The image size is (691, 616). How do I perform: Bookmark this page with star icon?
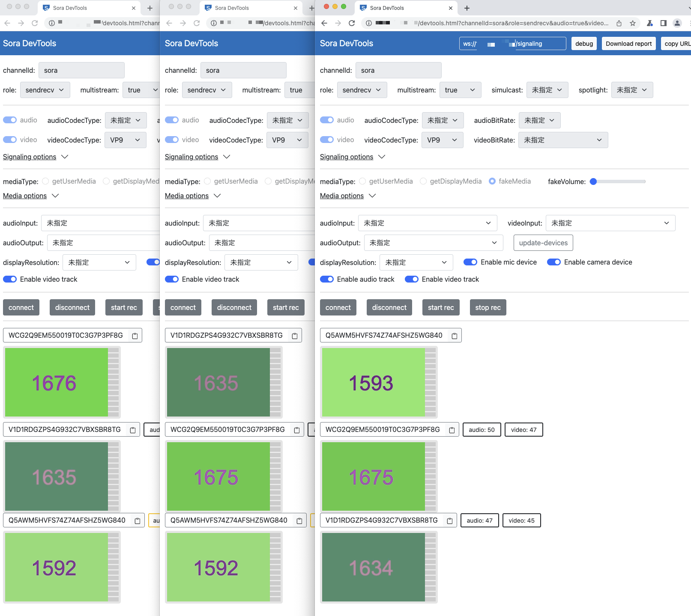633,23
